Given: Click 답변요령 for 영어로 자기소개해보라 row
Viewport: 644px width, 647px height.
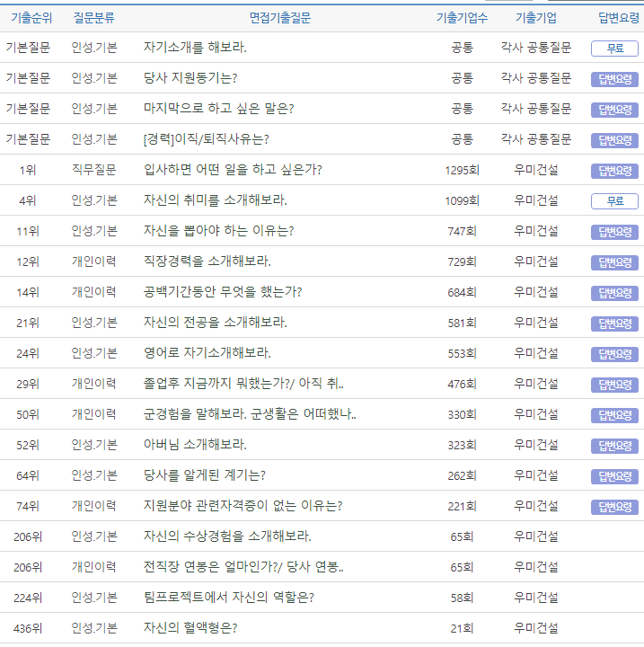Looking at the screenshot, I should [x=614, y=354].
